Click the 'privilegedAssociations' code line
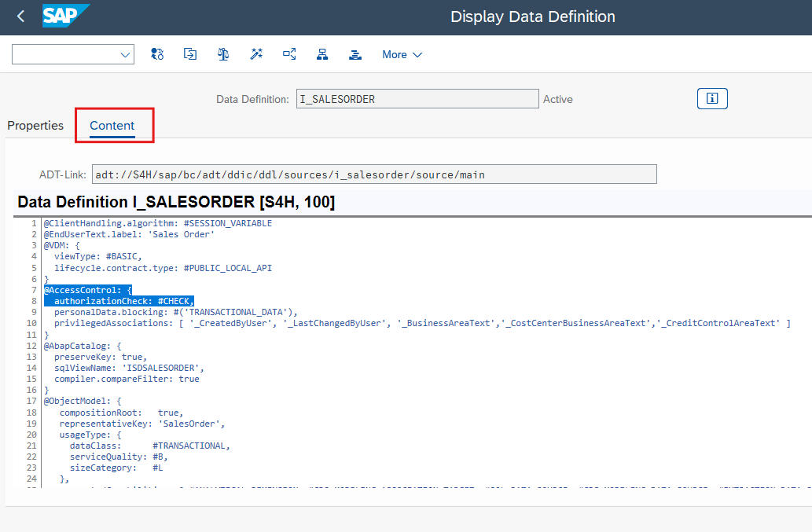Screen dimensions: 812x532 [422, 324]
